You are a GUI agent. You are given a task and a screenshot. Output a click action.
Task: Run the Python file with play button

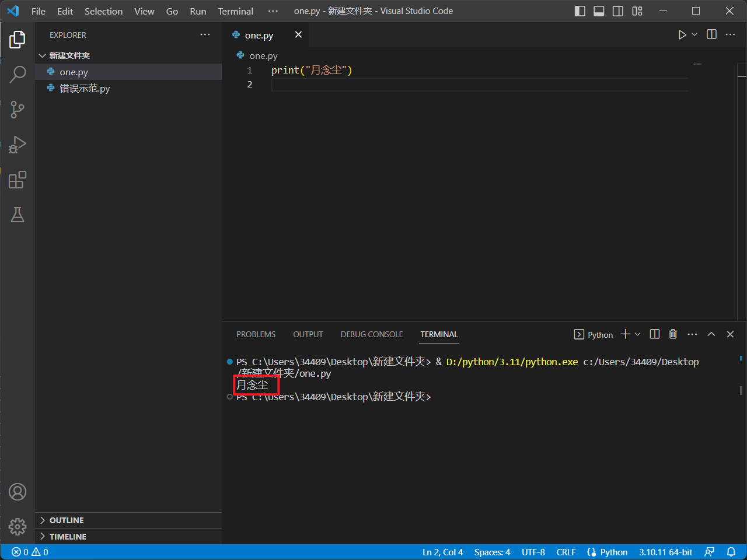[682, 35]
